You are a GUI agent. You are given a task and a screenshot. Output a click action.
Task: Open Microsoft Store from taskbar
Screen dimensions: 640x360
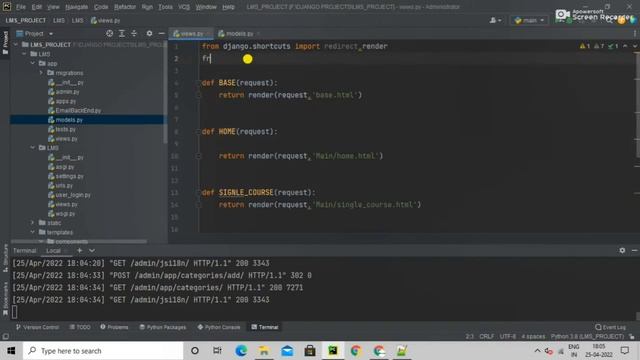point(310,351)
